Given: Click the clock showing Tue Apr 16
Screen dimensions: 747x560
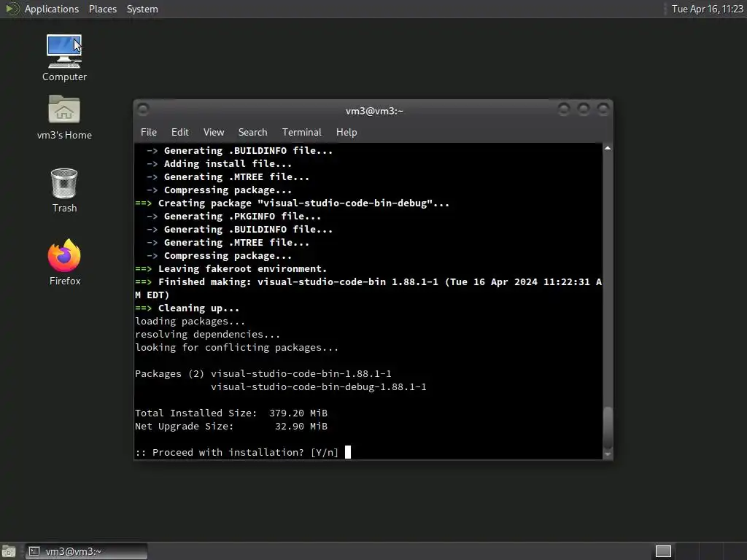Looking at the screenshot, I should tap(707, 9).
